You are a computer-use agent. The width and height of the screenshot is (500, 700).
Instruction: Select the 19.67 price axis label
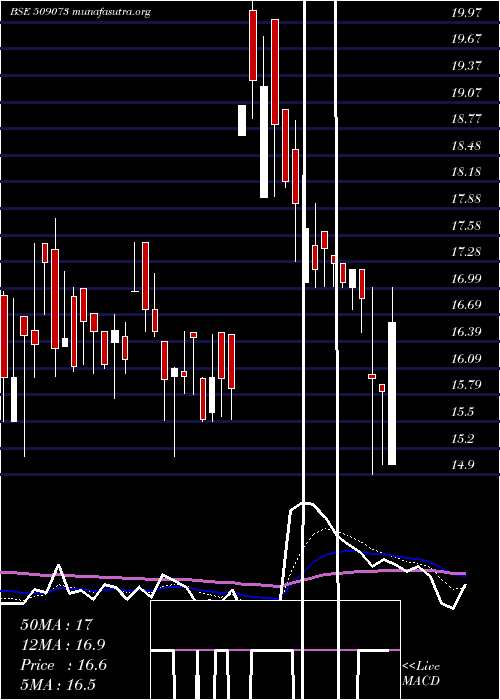click(x=466, y=39)
